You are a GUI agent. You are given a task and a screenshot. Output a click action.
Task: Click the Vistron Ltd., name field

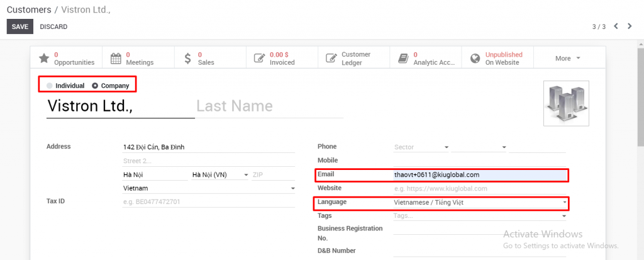[x=120, y=106]
